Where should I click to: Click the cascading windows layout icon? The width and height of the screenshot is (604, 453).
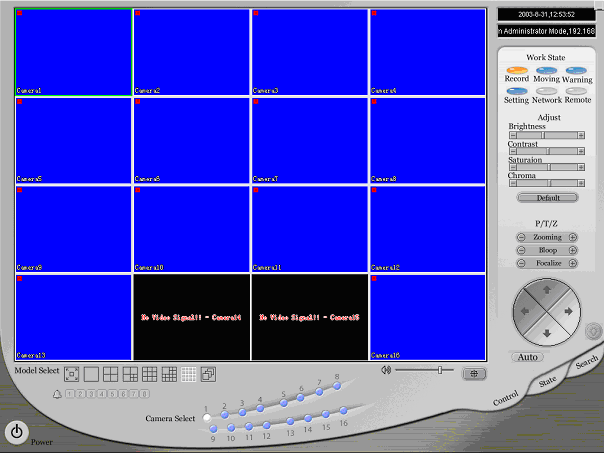(x=208, y=374)
